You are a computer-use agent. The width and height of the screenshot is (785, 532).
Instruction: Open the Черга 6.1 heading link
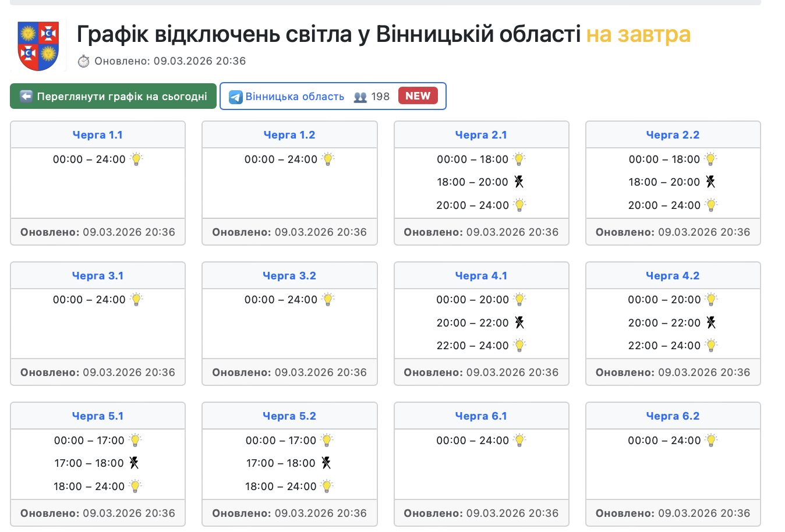click(481, 416)
